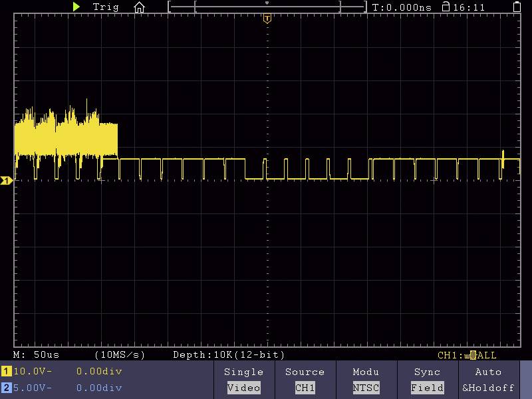Click the waveform position bar at top

point(266,7)
